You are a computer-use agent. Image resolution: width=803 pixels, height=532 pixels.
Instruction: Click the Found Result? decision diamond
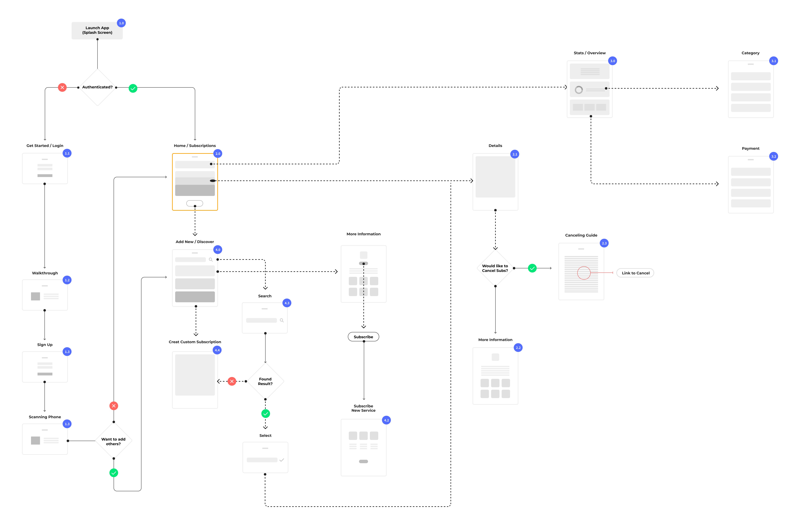coord(265,381)
